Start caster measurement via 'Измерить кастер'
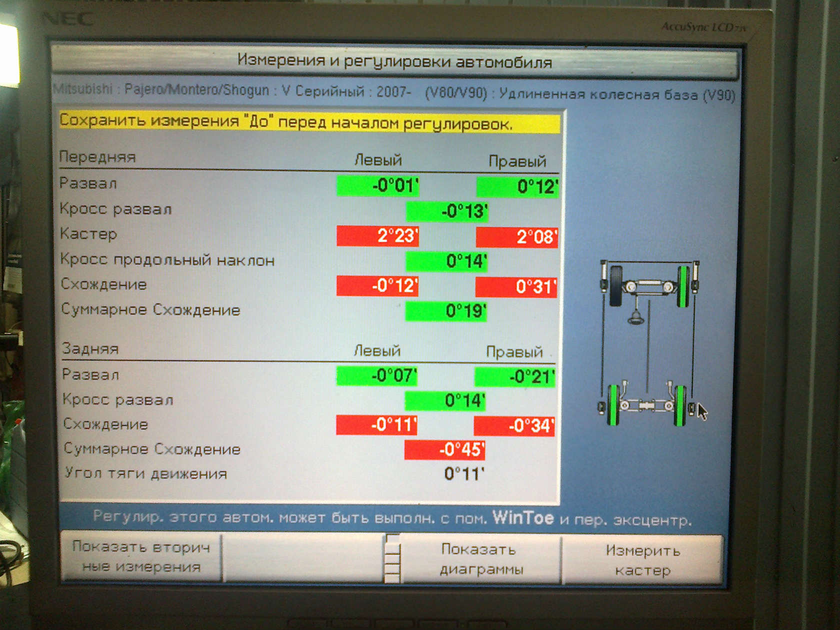This screenshot has height=630, width=840. pyautogui.click(x=643, y=560)
